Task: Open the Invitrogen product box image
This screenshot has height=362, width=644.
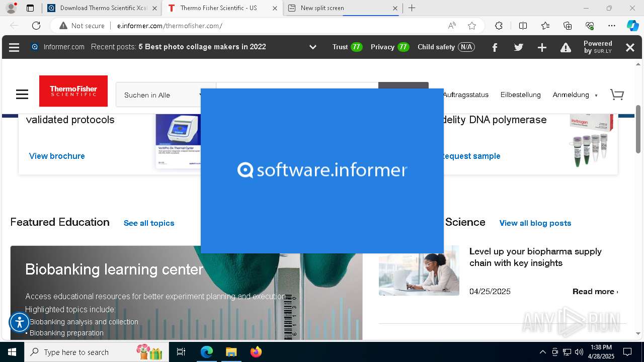Action: click(592, 140)
